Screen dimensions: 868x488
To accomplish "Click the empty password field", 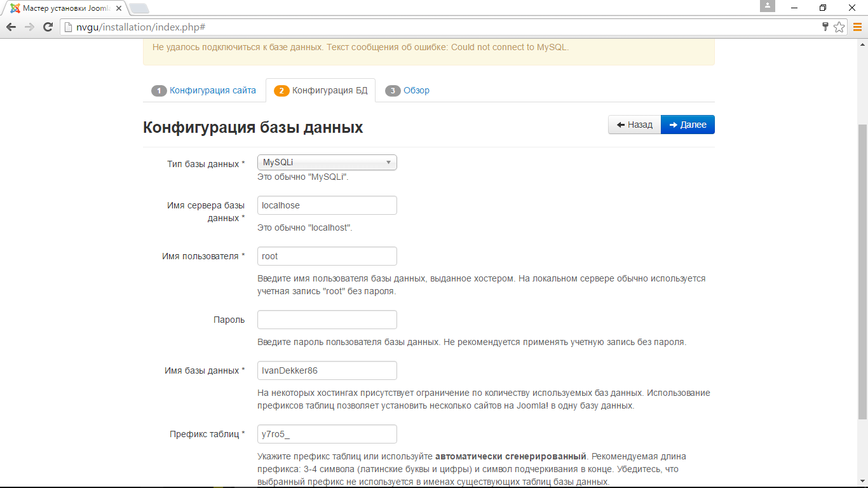I will (327, 320).
